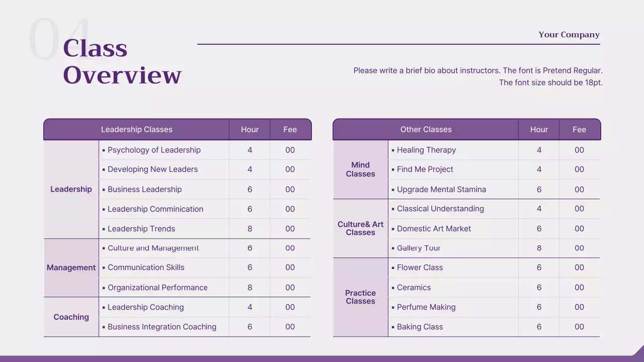
Task: Click the 'Culture& Art Classes' category cell
Action: [360, 228]
